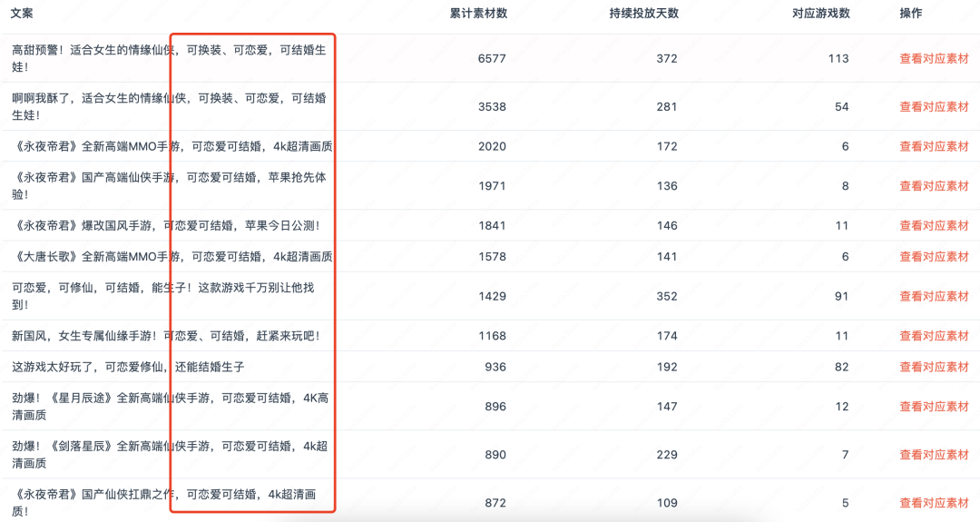980x522 pixels.
Task: Click the game count 54
Action: (x=842, y=107)
